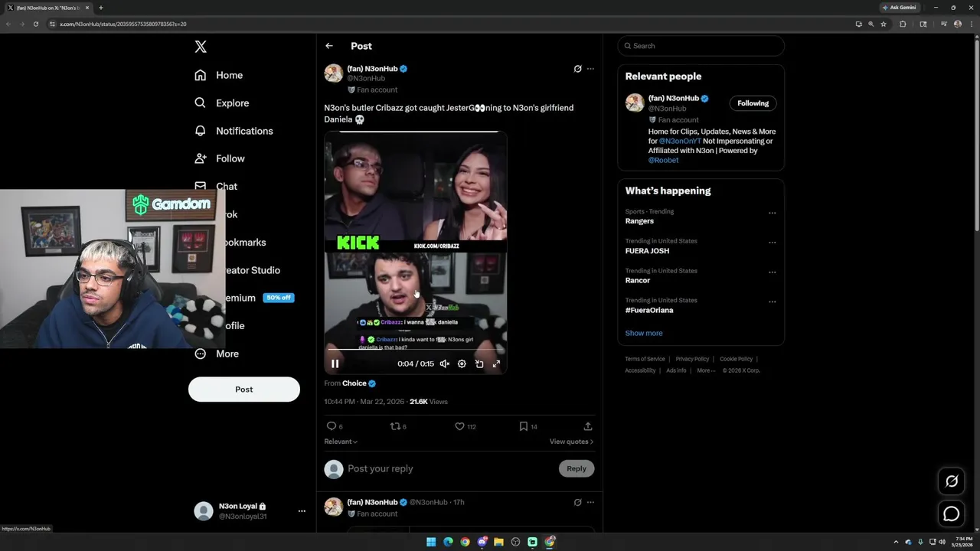
Task: Open the Grok floating button at bottom right
Action: 952,481
